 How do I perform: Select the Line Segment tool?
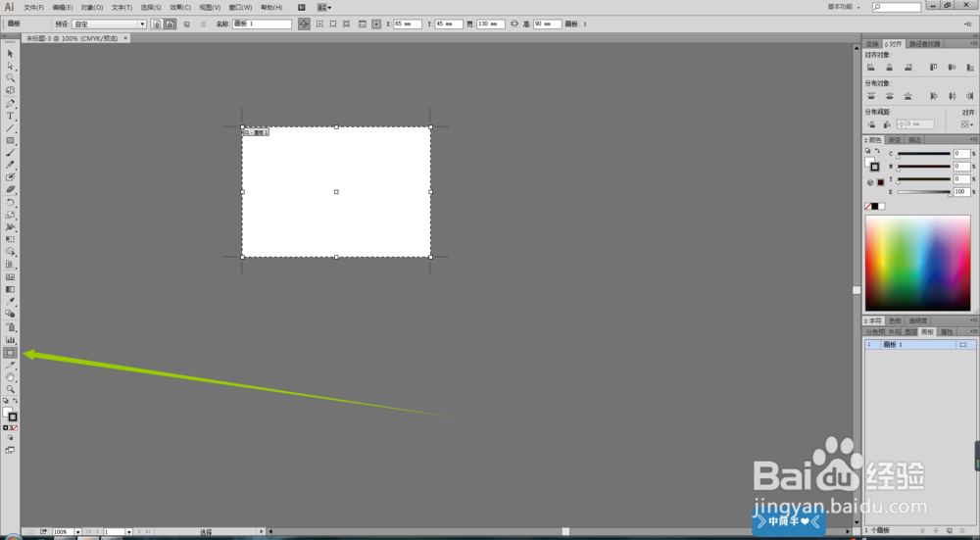tap(10, 128)
